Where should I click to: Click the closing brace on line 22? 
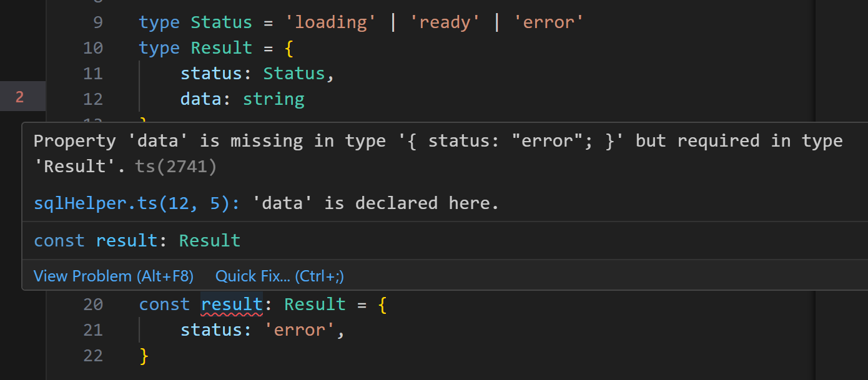point(144,356)
